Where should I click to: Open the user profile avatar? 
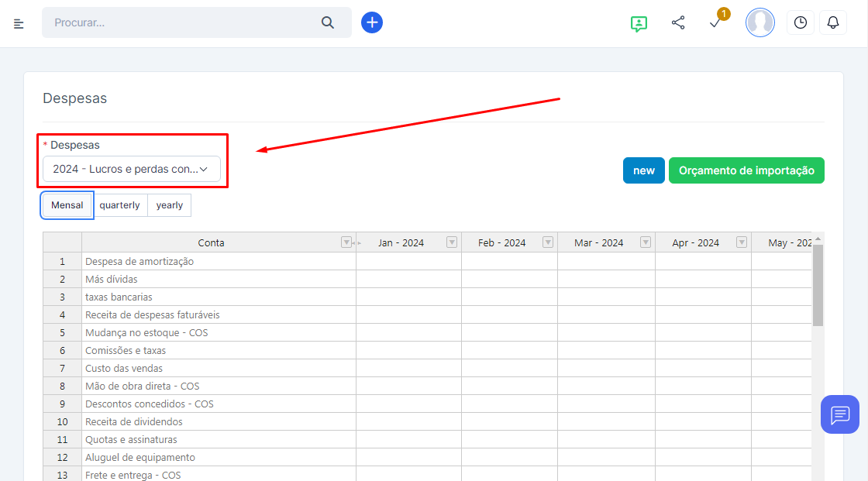(759, 23)
